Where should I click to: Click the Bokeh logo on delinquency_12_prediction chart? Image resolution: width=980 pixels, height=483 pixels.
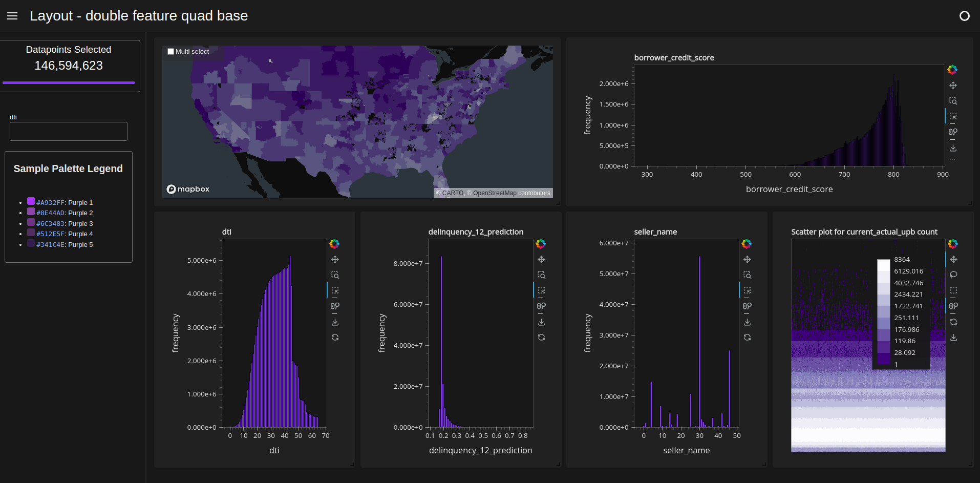(x=541, y=244)
